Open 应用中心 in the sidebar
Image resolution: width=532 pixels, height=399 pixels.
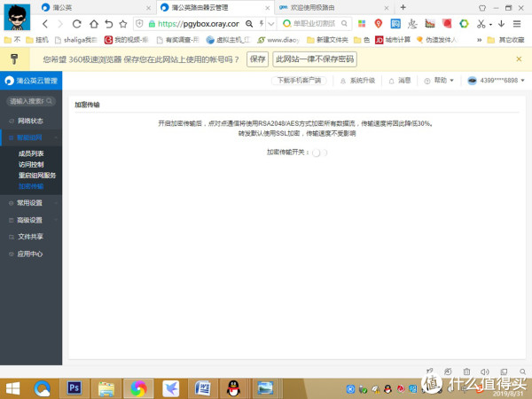31,254
